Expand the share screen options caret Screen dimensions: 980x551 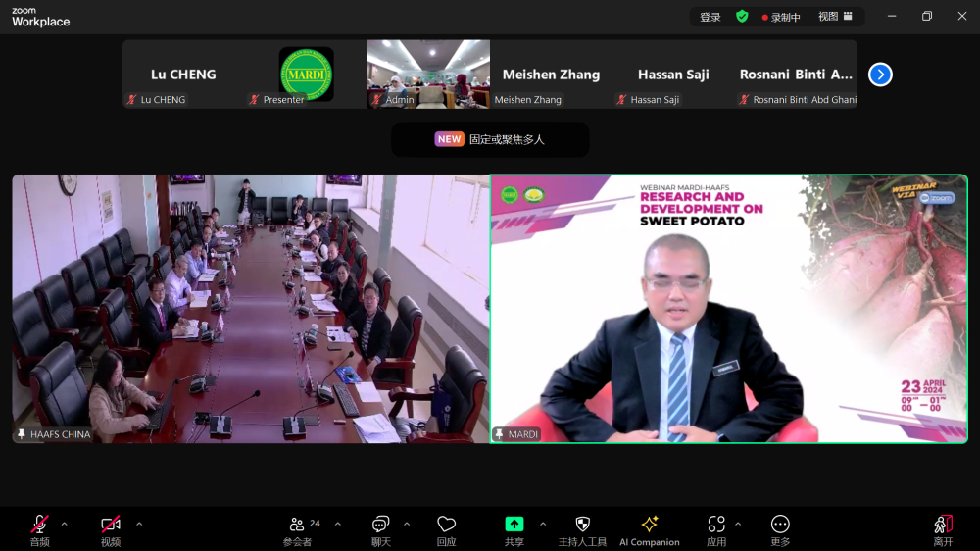(543, 525)
